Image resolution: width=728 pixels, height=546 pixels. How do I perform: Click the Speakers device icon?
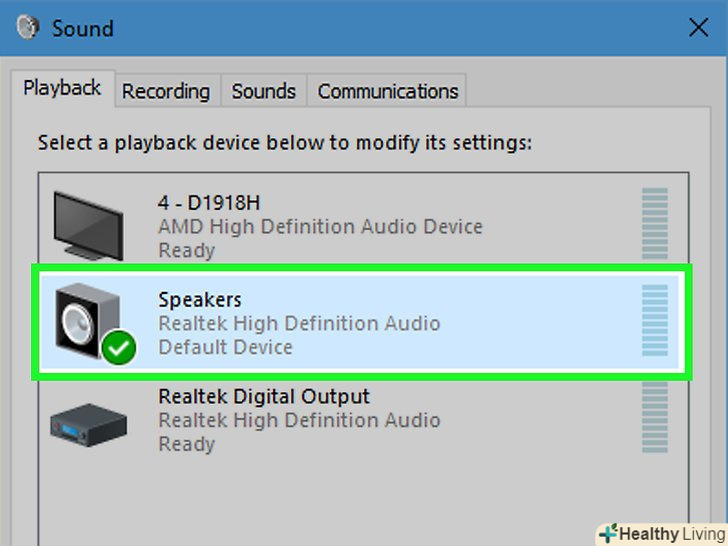click(x=89, y=322)
